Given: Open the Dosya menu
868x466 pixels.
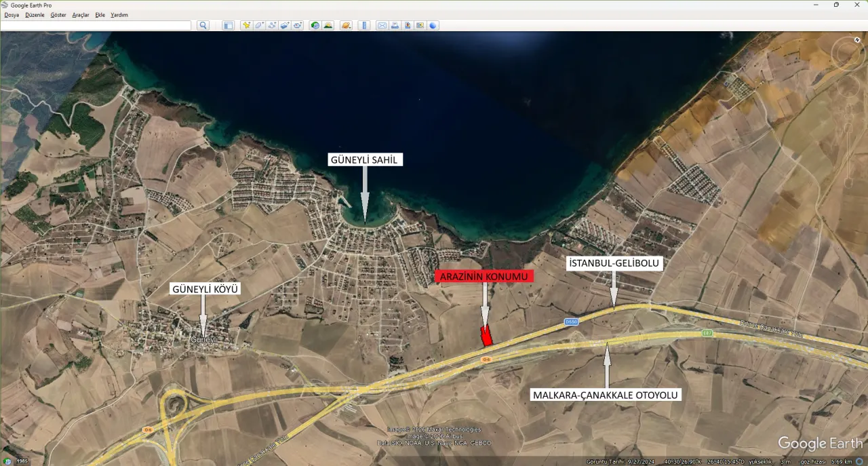Looking at the screenshot, I should [x=12, y=14].
